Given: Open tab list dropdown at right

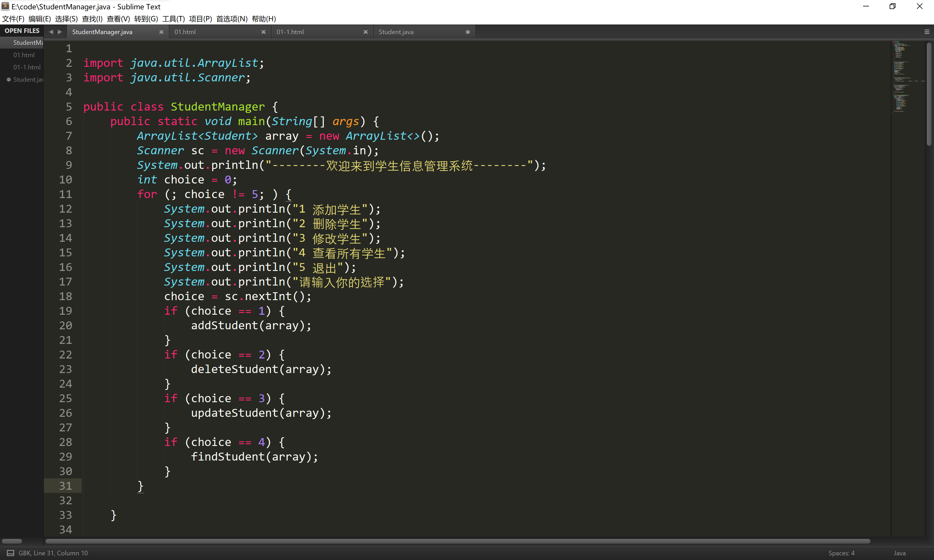Looking at the screenshot, I should tap(926, 32).
